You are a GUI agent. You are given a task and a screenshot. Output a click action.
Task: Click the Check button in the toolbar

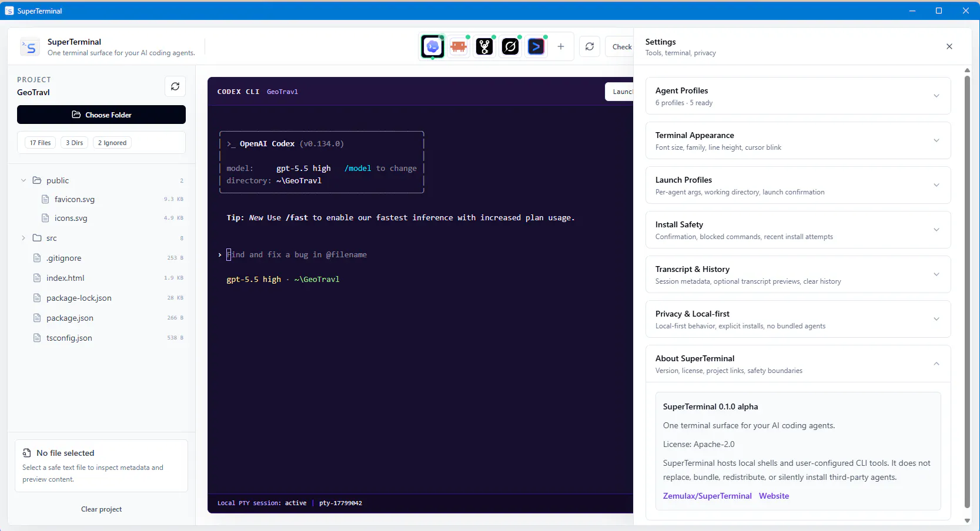coord(620,46)
